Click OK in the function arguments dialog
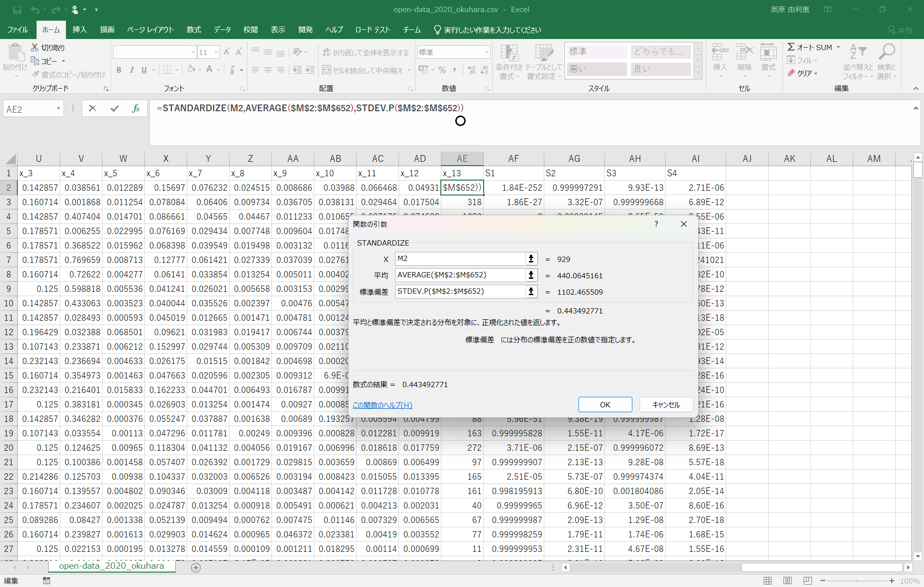This screenshot has width=924, height=587. [x=605, y=404]
